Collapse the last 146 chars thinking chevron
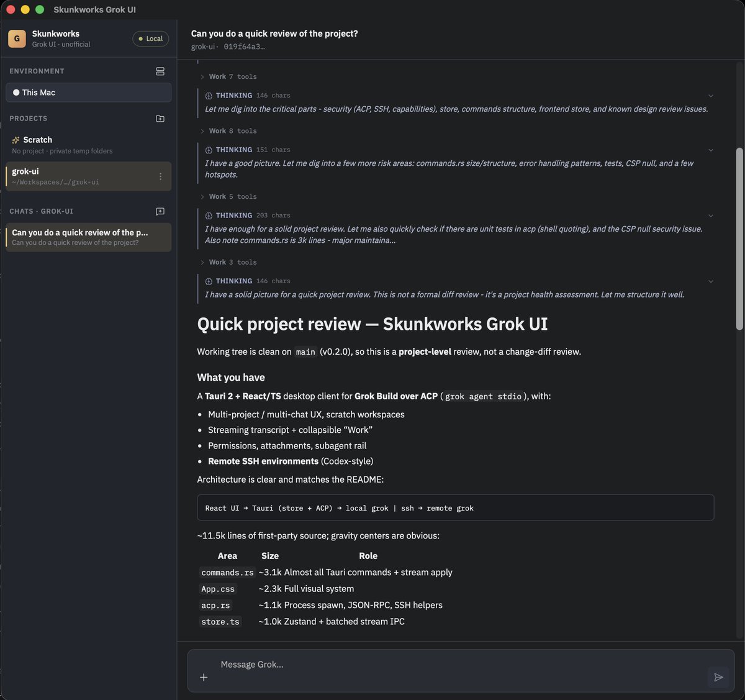The height and width of the screenshot is (700, 745). coord(711,281)
